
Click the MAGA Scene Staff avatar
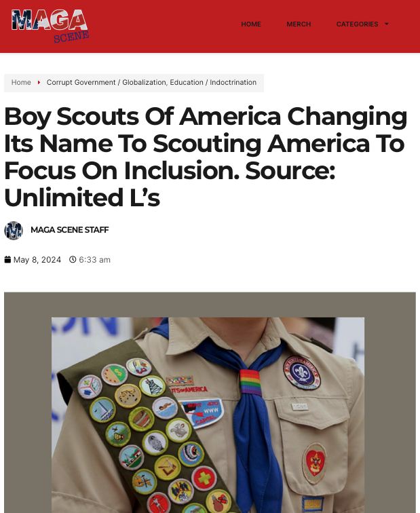point(14,231)
